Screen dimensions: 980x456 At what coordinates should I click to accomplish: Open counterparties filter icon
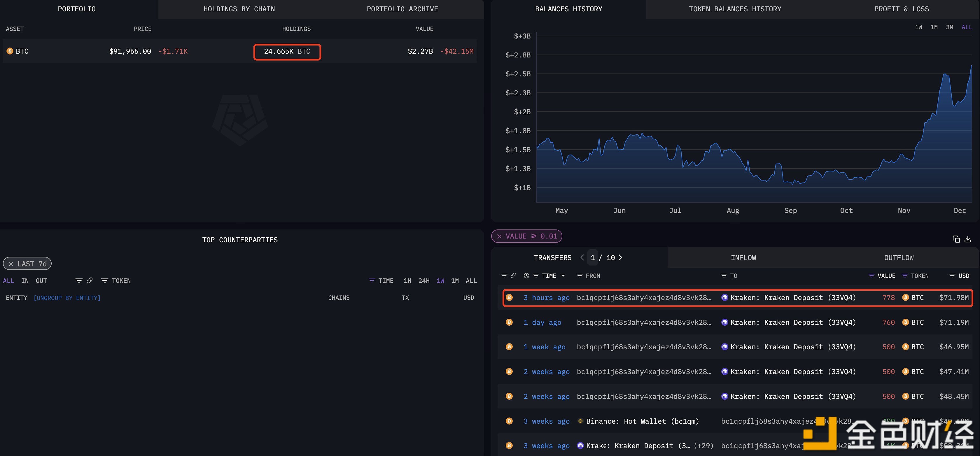coord(79,280)
